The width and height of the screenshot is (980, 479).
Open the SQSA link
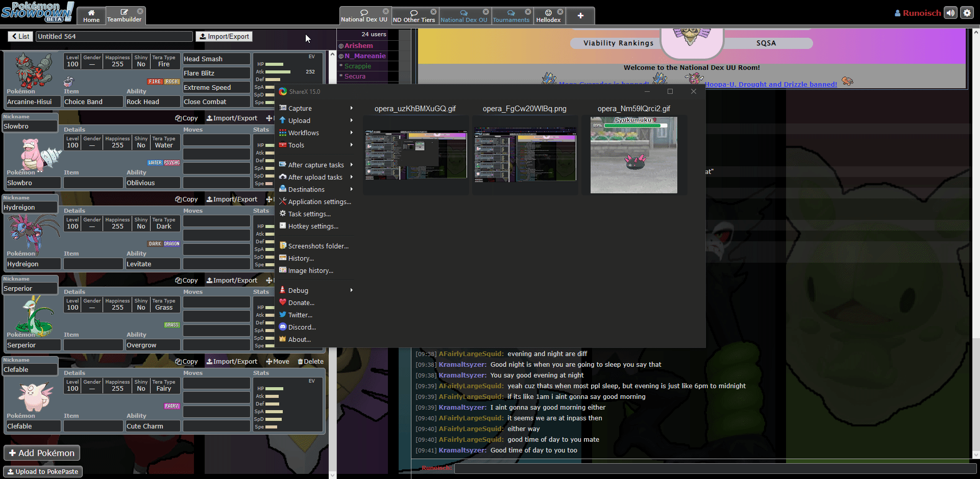(x=766, y=43)
